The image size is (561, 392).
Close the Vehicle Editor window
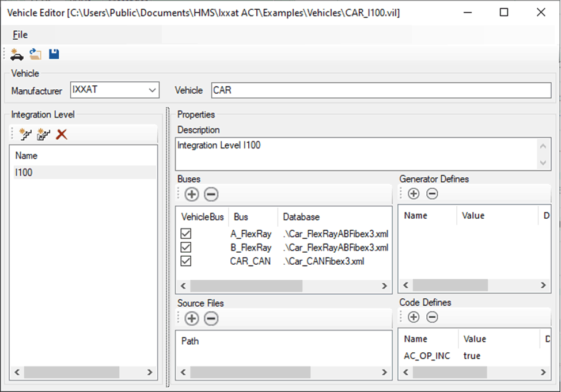pyautogui.click(x=541, y=13)
